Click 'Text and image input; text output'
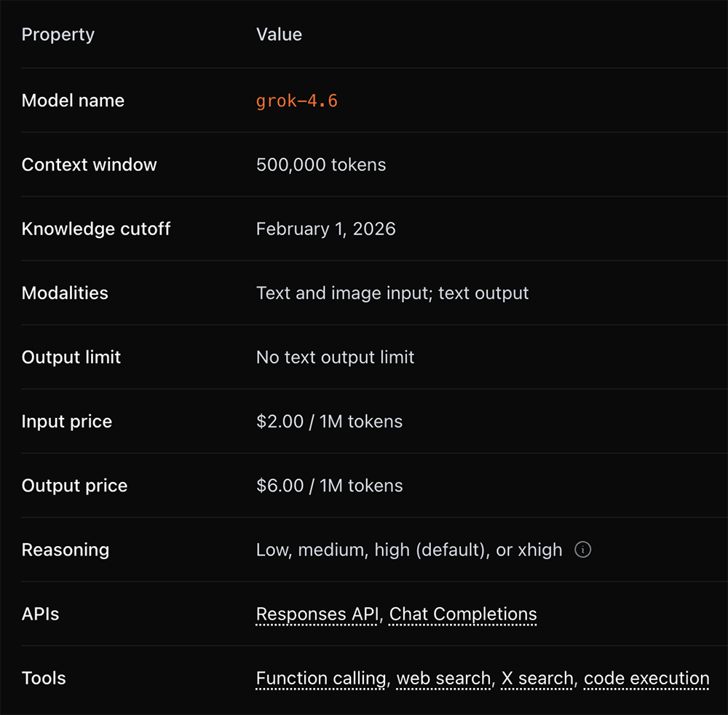This screenshot has height=715, width=728. pyautogui.click(x=392, y=293)
